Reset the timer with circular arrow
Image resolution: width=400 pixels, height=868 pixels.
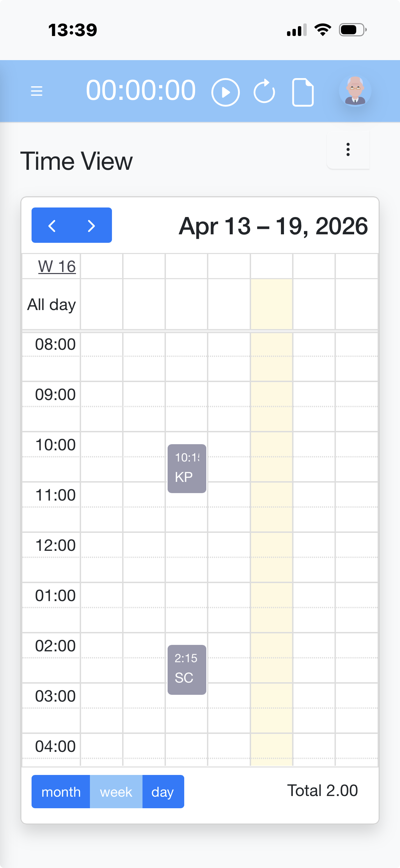tap(264, 91)
